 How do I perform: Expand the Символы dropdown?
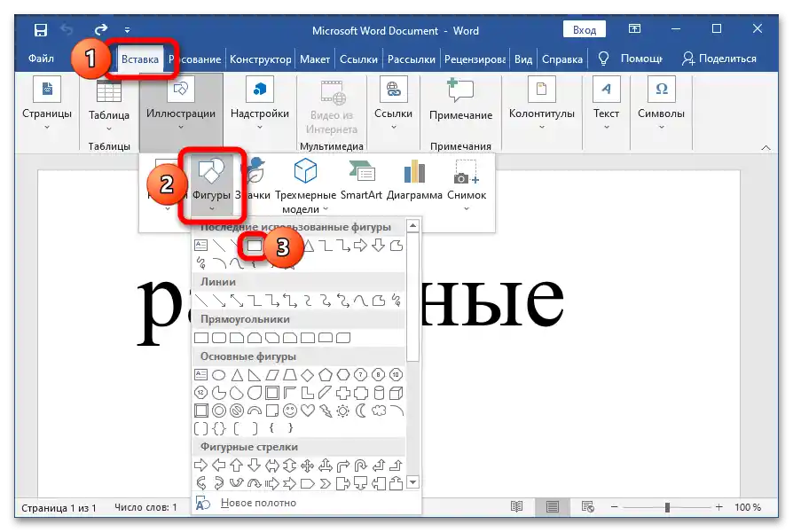coord(661,104)
